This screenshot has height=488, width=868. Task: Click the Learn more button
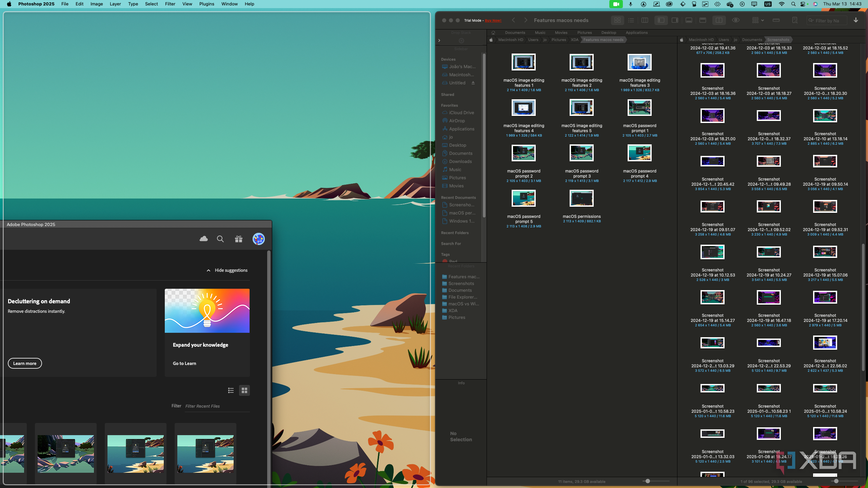pyautogui.click(x=25, y=363)
